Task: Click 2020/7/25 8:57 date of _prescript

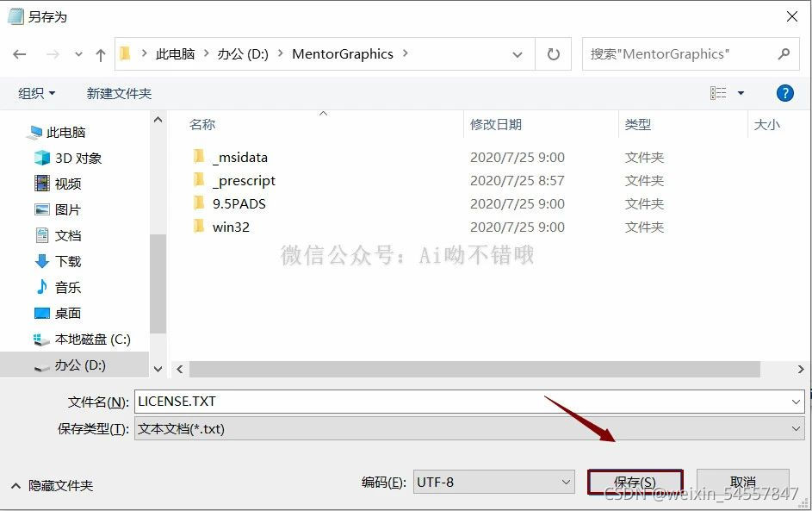Action: click(517, 180)
